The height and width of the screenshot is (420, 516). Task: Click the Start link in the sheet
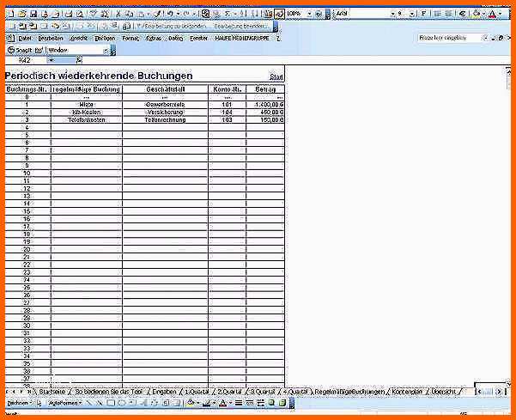tap(276, 76)
